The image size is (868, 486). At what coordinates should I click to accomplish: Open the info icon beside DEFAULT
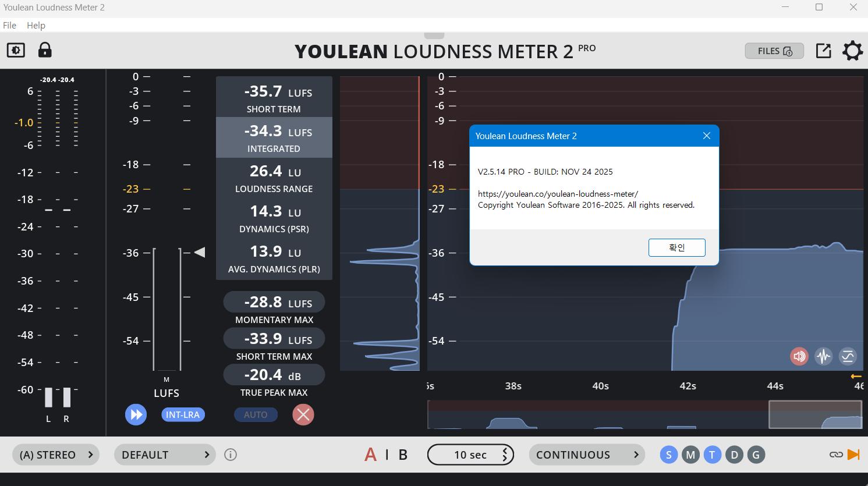[231, 455]
